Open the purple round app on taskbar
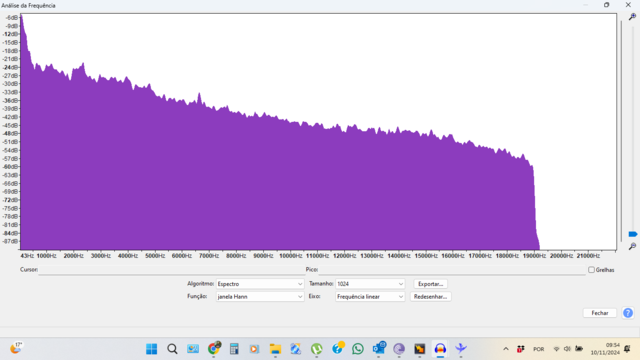The height and width of the screenshot is (360, 640). (399, 349)
